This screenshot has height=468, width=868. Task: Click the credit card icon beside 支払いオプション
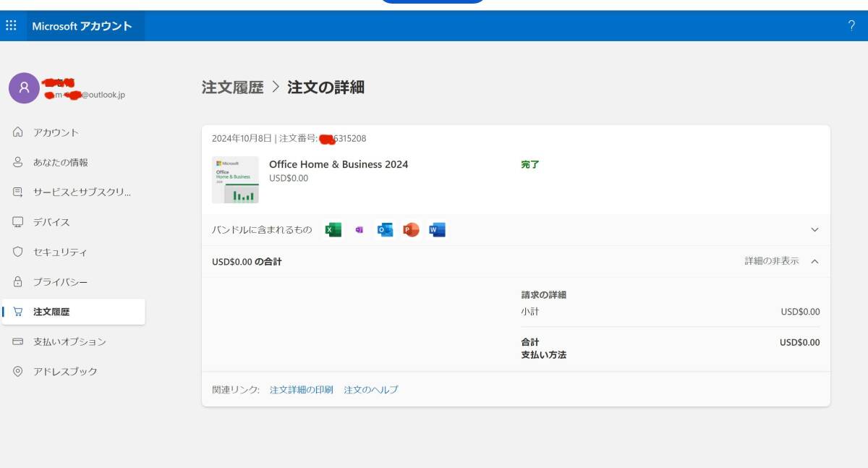tap(18, 341)
